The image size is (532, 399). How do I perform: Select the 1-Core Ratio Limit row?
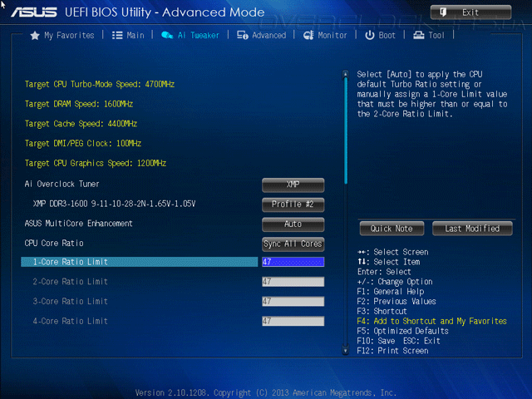point(139,262)
